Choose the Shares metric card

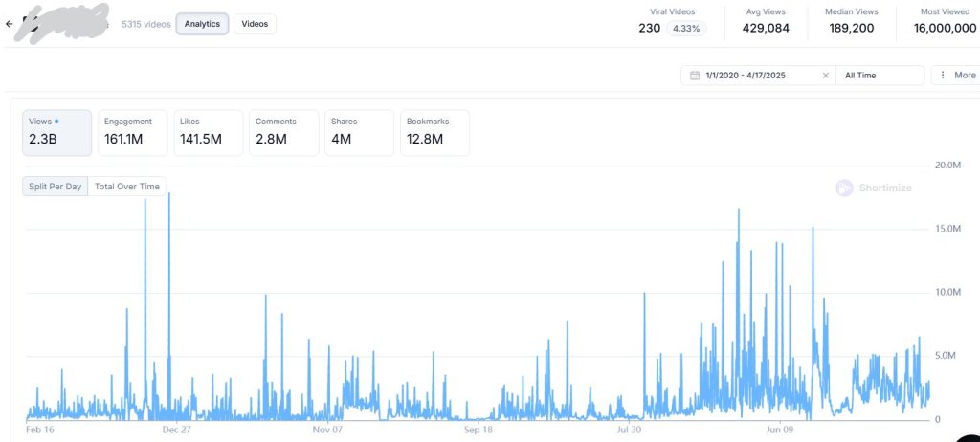(358, 132)
